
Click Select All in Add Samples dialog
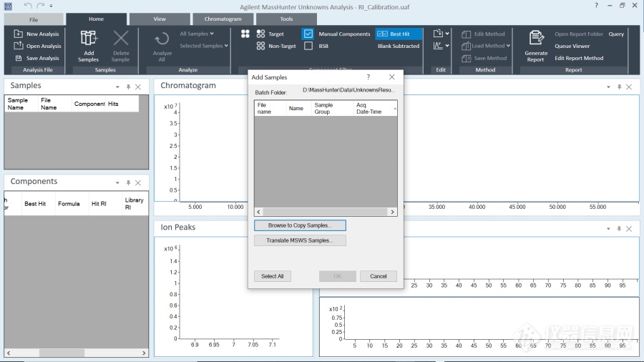pyautogui.click(x=273, y=276)
